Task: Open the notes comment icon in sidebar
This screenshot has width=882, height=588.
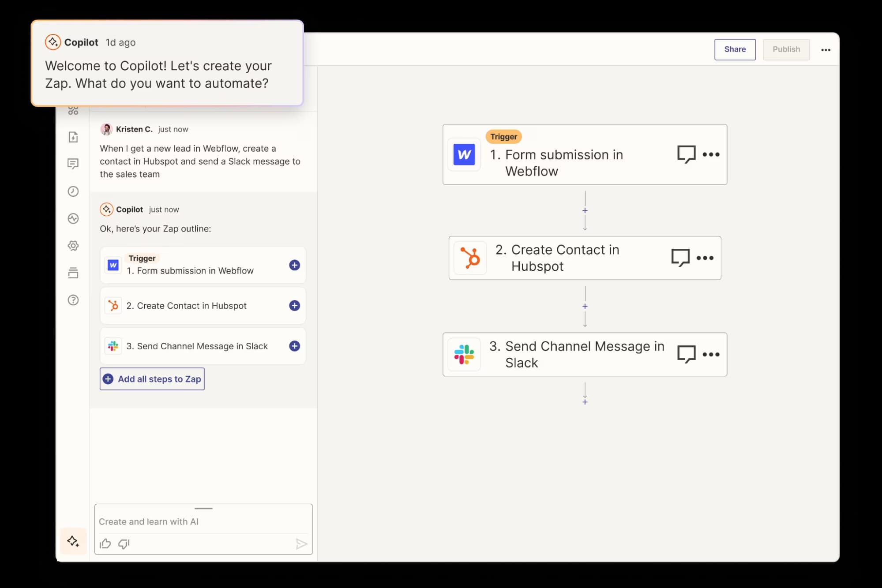Action: [73, 164]
